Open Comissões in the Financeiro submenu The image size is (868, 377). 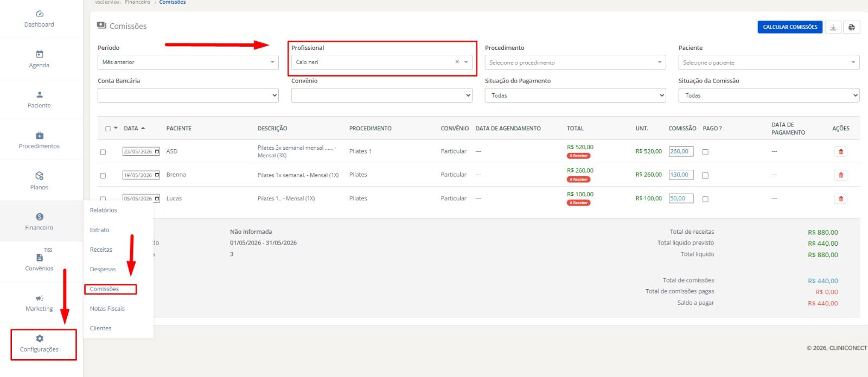coord(105,289)
